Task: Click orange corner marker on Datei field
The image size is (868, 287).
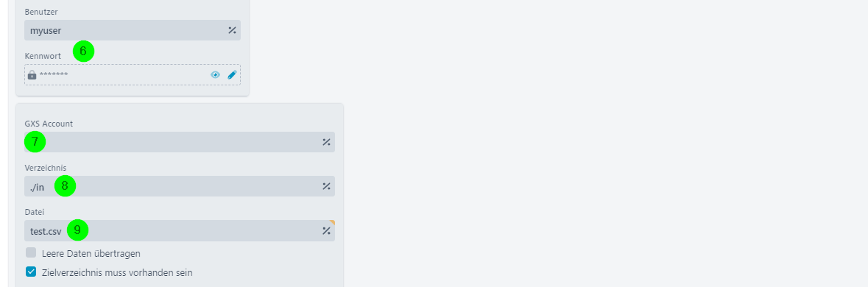Action: point(332,222)
